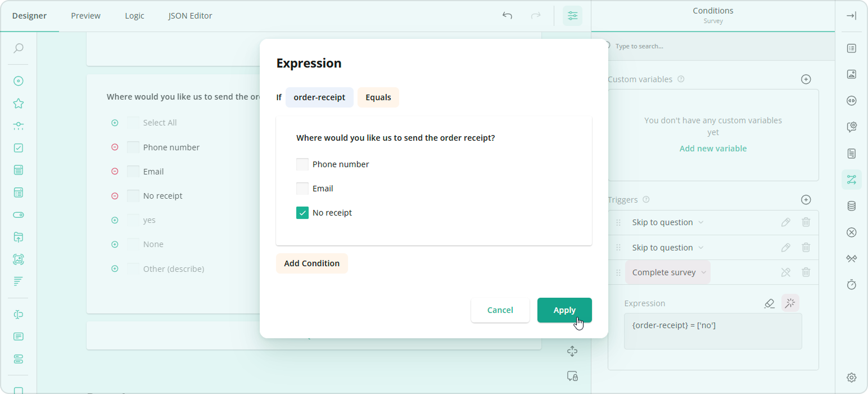Add a Rating question using the star icon
The image size is (868, 394).
tap(17, 104)
